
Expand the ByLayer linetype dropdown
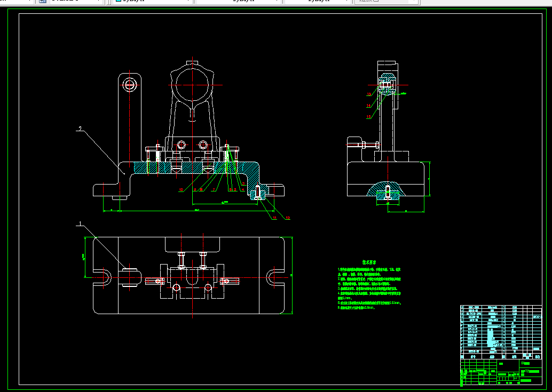[238, 2]
